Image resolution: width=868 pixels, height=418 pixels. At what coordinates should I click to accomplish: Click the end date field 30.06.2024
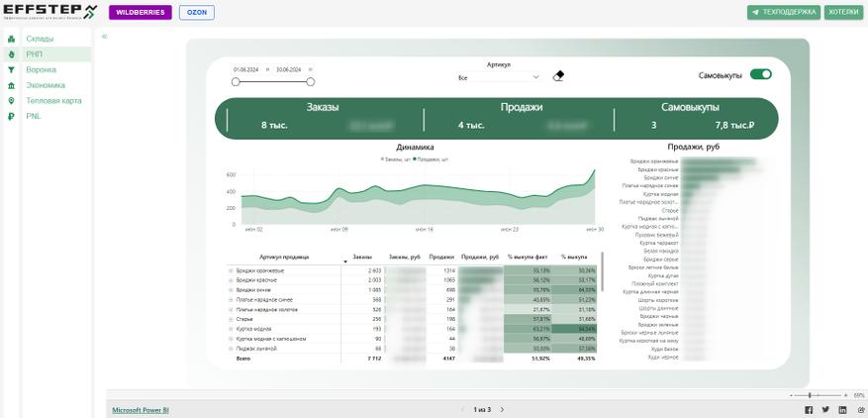click(289, 70)
